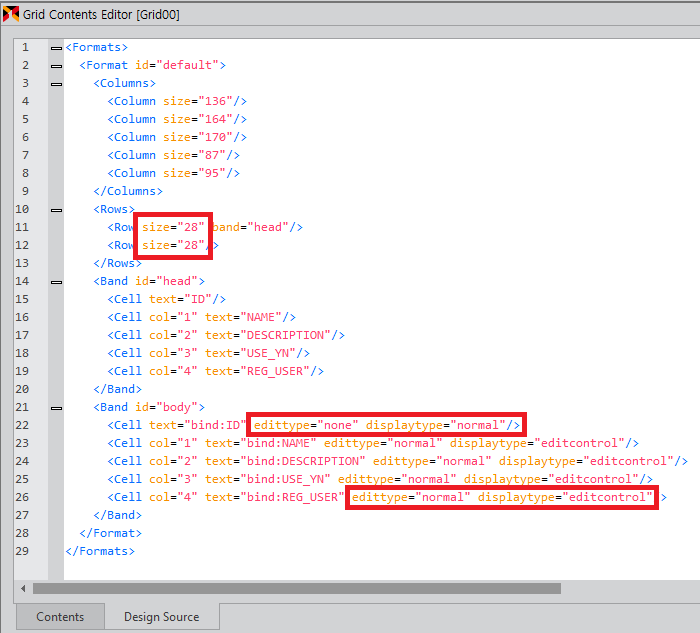This screenshot has height=633, width=700.
Task: Collapse the Band id="body" fold marker
Action: [56, 407]
